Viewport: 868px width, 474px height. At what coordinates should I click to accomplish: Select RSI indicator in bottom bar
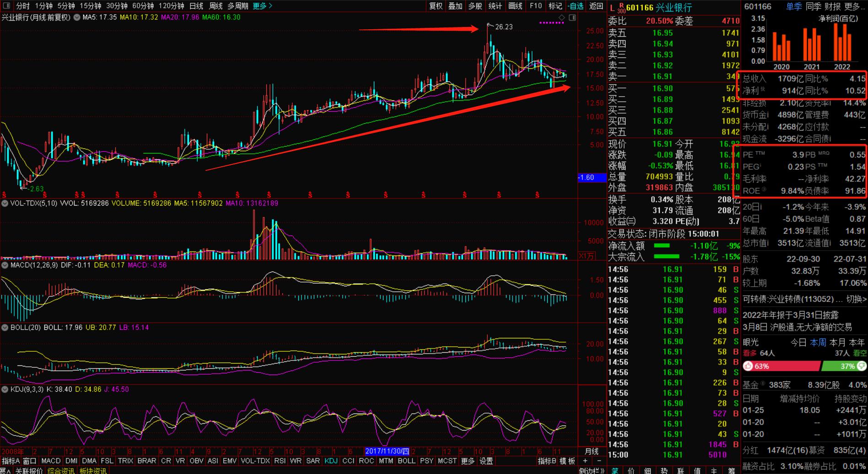coord(280,461)
